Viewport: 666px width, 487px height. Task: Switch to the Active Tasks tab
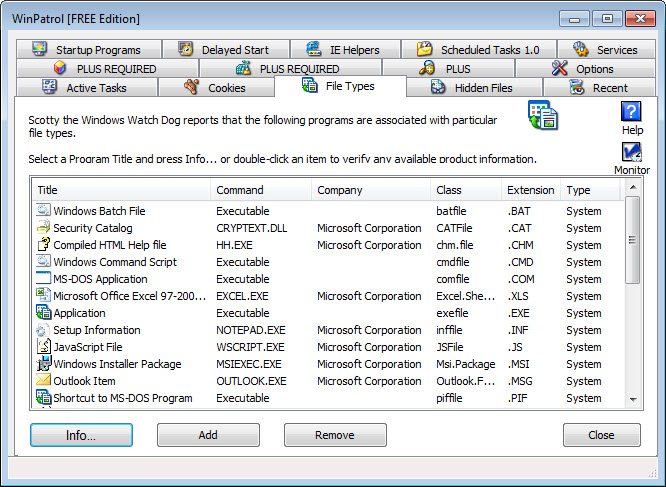click(x=87, y=87)
